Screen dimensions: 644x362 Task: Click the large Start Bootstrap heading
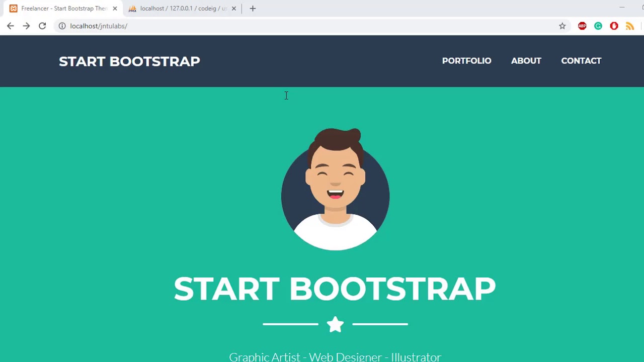(x=335, y=289)
